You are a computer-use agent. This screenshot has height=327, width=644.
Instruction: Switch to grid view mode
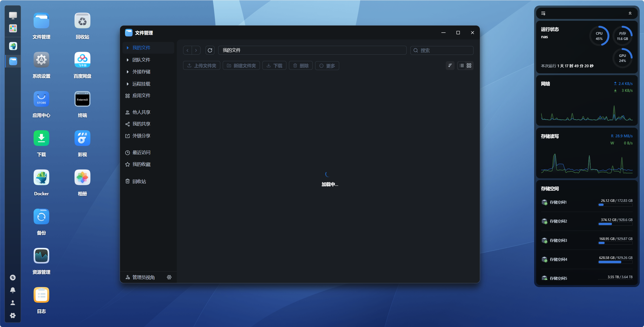pos(469,66)
